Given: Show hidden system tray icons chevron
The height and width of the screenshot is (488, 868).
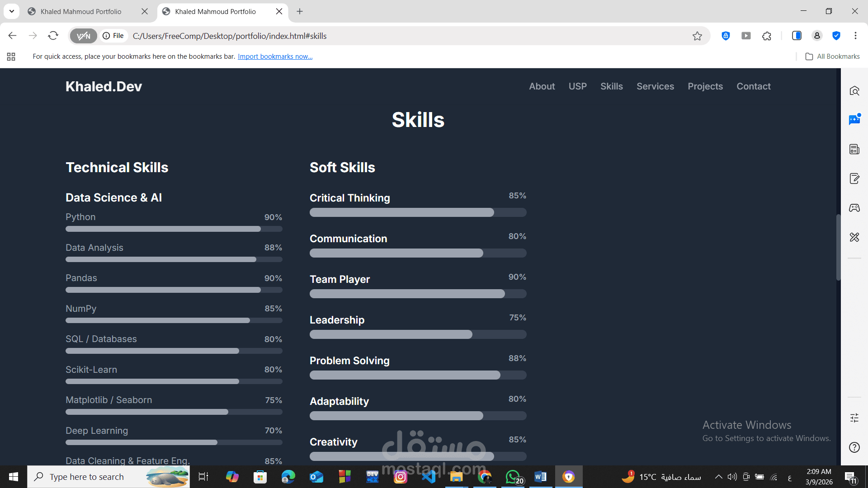Looking at the screenshot, I should tap(718, 477).
